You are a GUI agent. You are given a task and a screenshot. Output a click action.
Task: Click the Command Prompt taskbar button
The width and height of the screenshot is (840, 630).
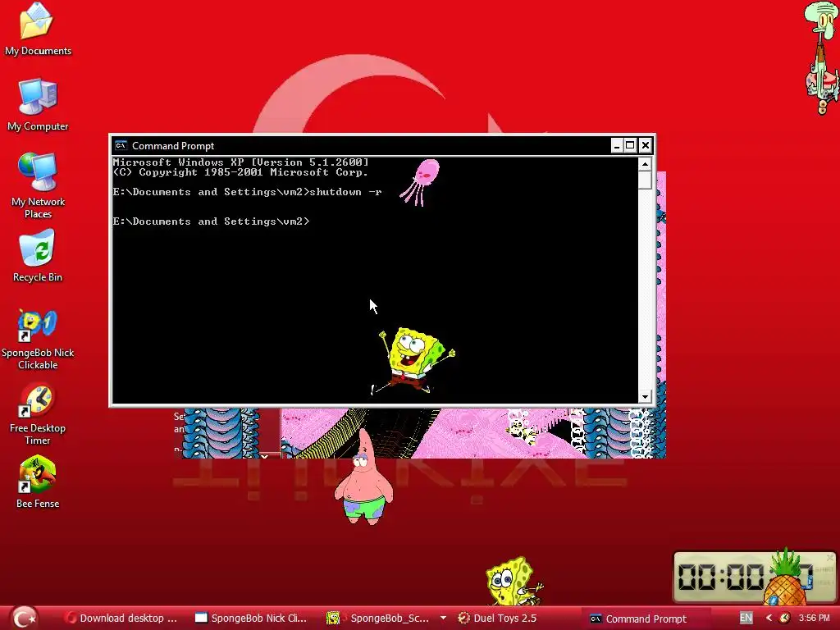(638, 619)
